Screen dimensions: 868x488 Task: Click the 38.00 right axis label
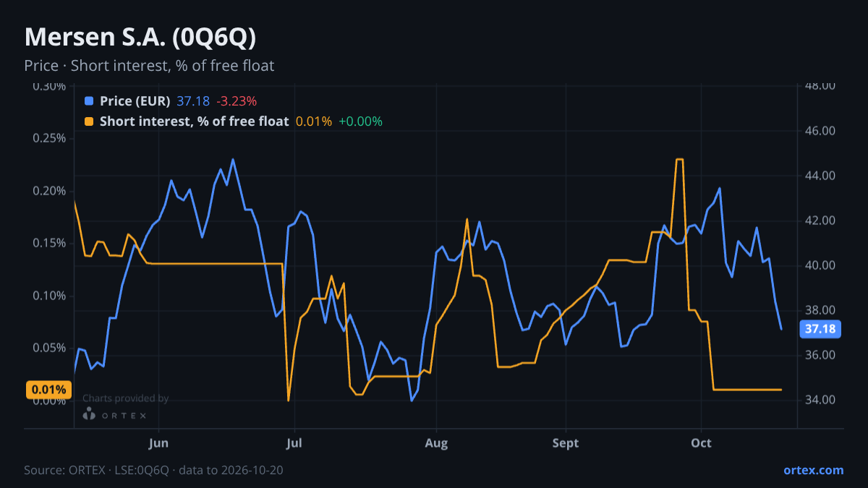click(820, 310)
